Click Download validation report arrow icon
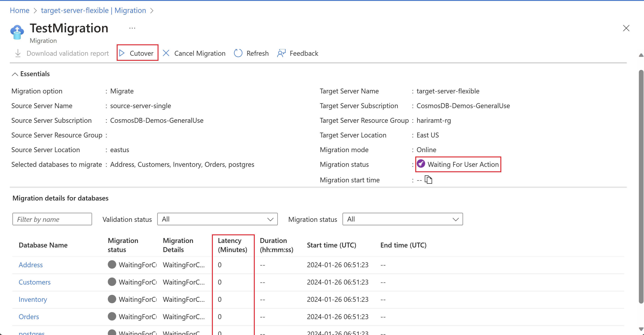The height and width of the screenshot is (335, 644). 18,53
